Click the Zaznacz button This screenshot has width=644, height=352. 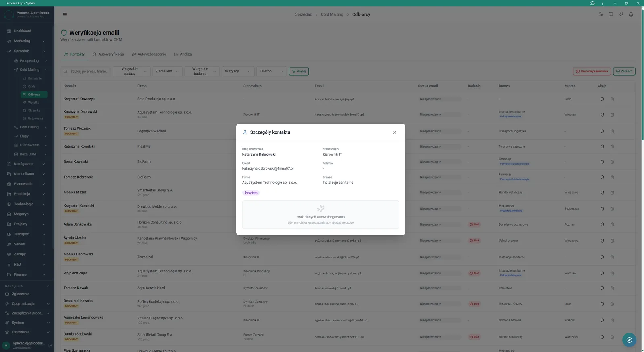(624, 71)
